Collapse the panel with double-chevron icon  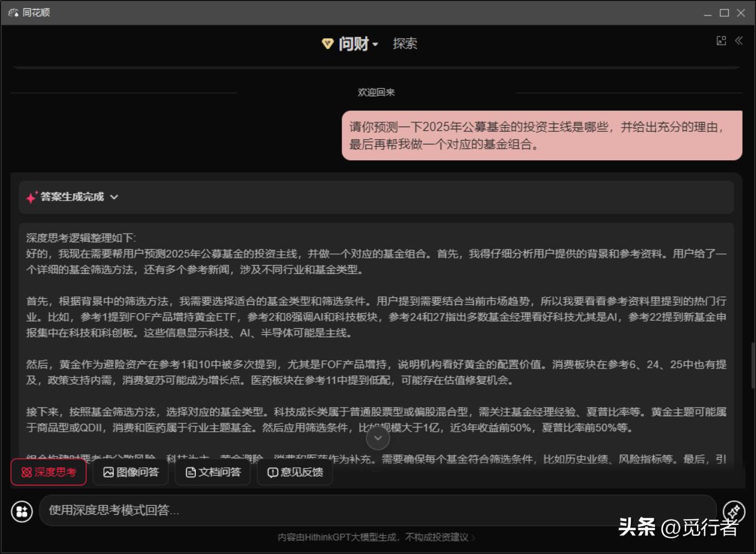tap(739, 41)
